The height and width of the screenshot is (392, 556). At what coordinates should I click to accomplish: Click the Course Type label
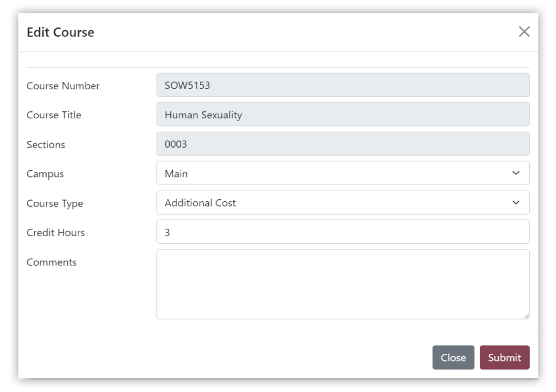55,204
